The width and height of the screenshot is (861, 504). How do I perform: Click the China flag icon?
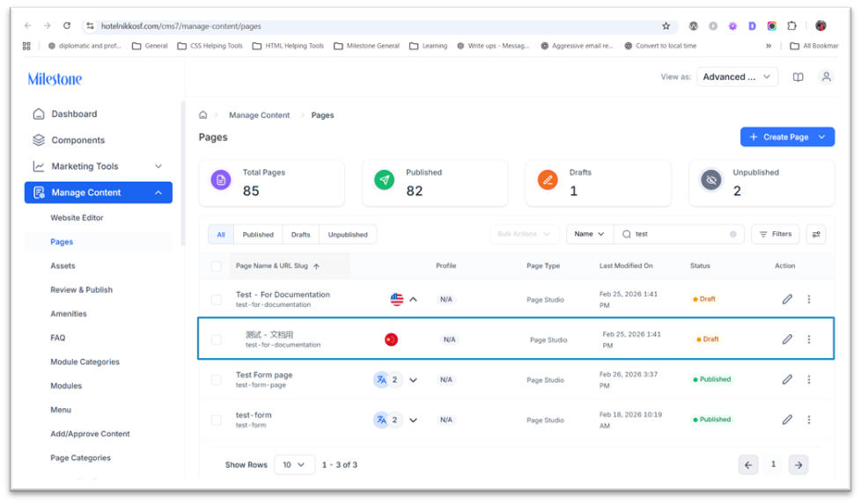pyautogui.click(x=391, y=340)
